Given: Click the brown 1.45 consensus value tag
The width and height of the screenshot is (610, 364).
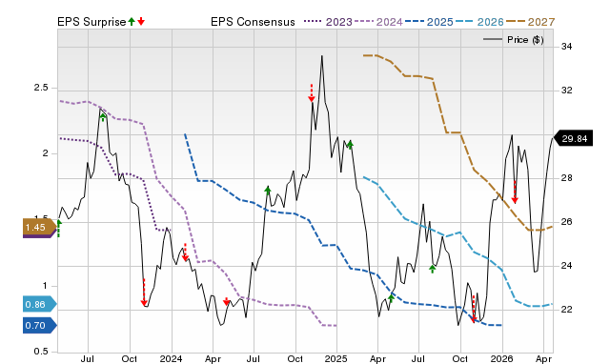Looking at the screenshot, I should [x=40, y=228].
